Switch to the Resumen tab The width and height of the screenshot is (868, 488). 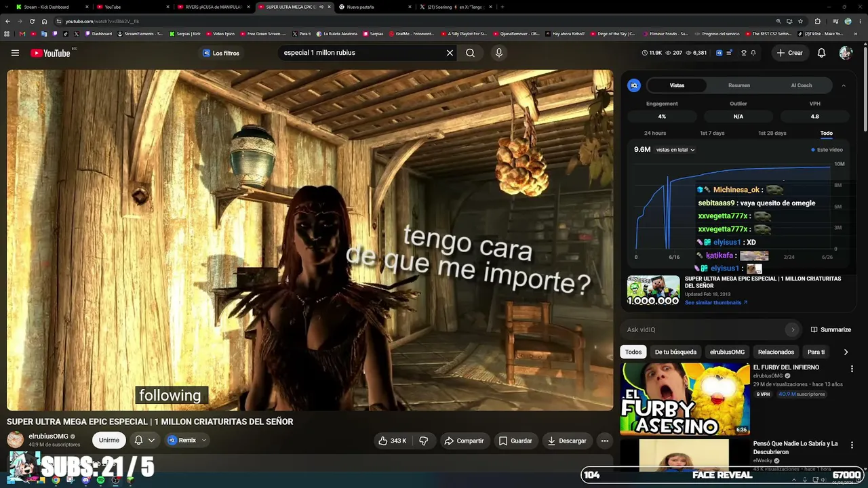739,85
